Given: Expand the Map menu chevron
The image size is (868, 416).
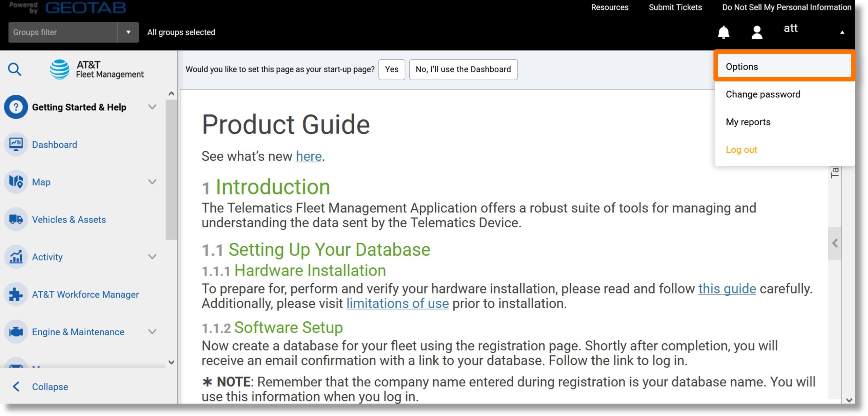Looking at the screenshot, I should [153, 182].
